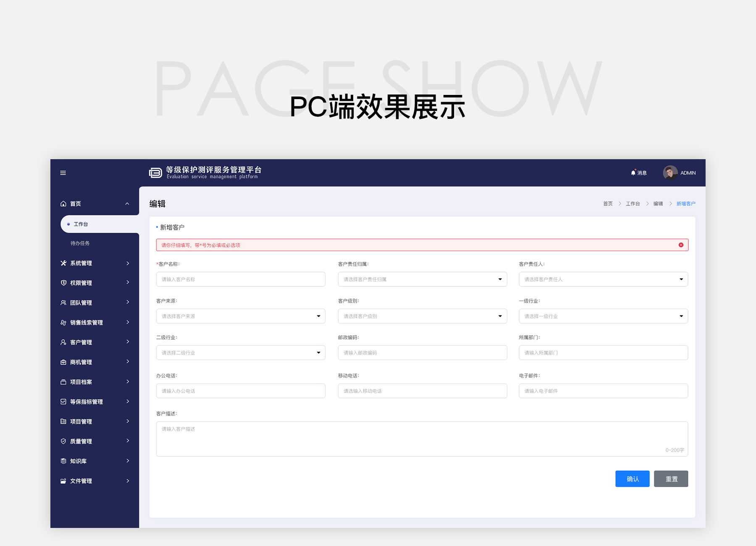Click the ADMIN user avatar
756x546 pixels.
pos(670,173)
